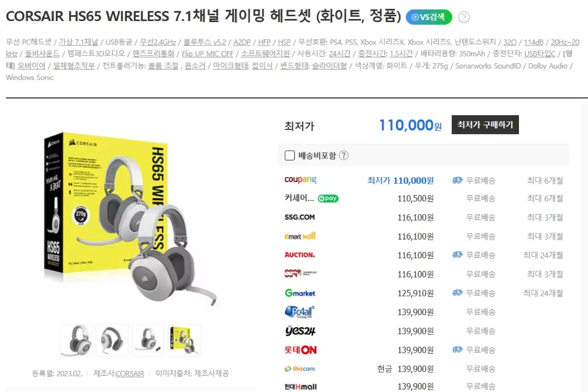The height and width of the screenshot is (392, 588).
Task: Click the Gmarket logo
Action: click(x=300, y=293)
